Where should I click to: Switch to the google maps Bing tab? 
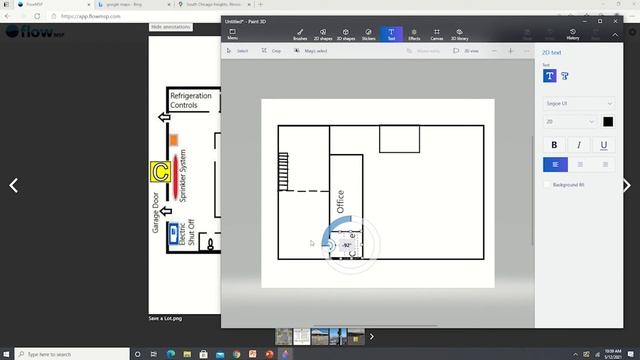(x=133, y=4)
